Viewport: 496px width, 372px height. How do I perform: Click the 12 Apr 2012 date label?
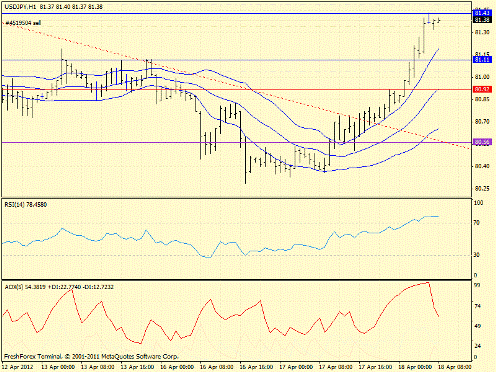[18, 367]
